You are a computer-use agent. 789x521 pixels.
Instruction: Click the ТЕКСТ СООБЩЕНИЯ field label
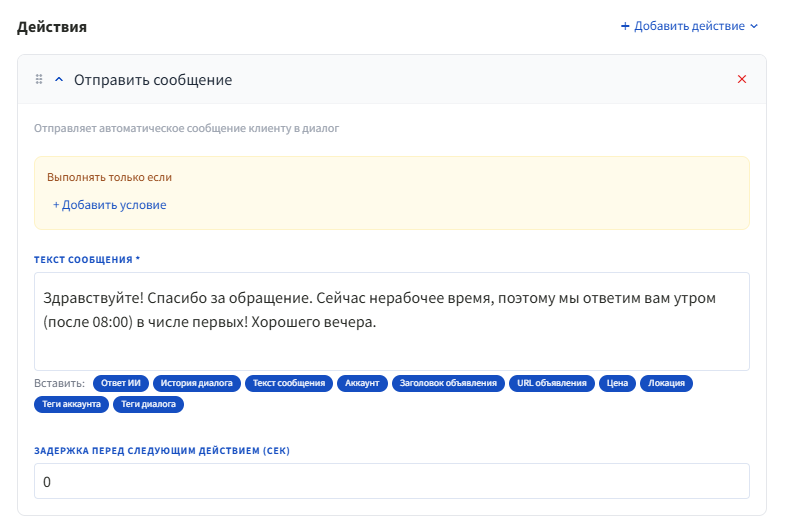(87, 260)
